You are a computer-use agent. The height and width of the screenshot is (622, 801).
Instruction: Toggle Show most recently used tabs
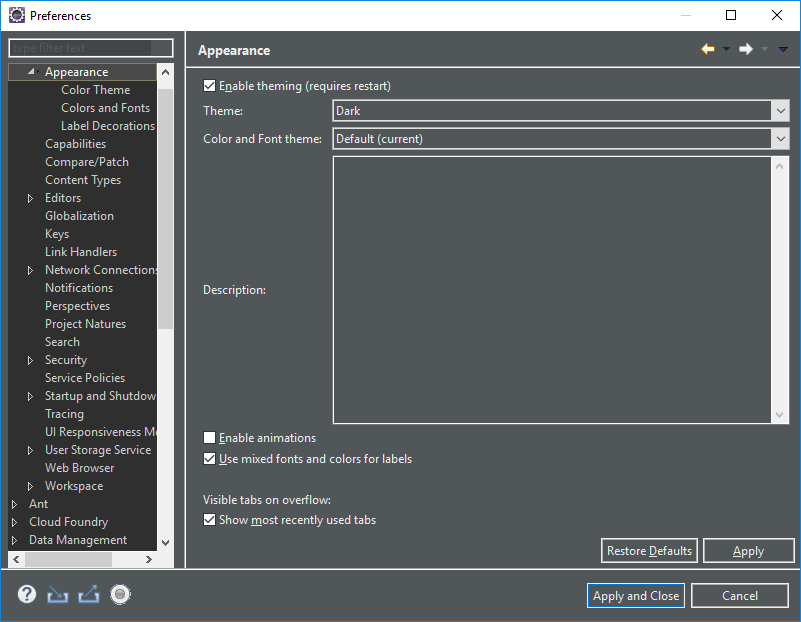209,520
